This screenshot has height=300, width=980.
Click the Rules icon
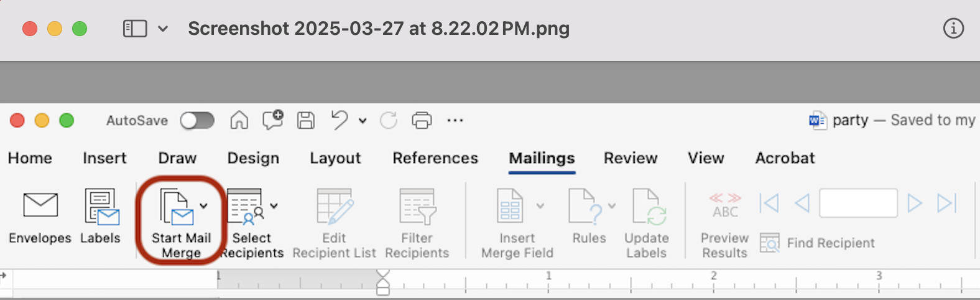585,206
